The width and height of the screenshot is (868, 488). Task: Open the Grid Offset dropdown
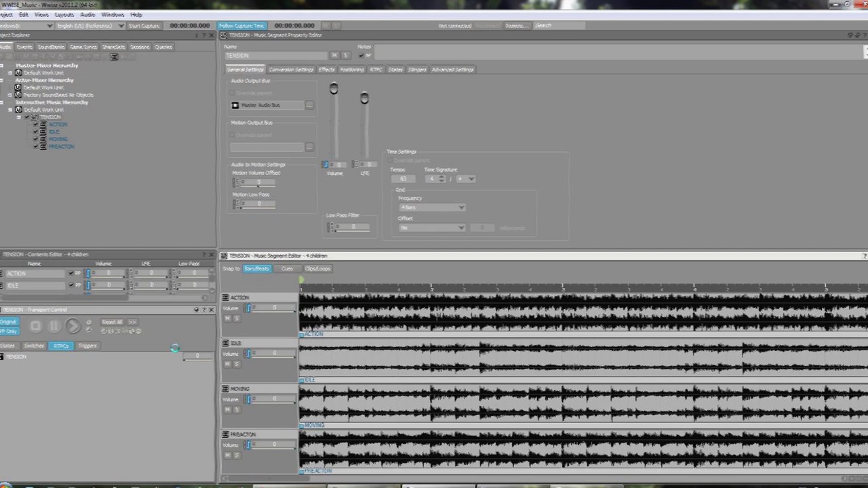pyautogui.click(x=432, y=228)
